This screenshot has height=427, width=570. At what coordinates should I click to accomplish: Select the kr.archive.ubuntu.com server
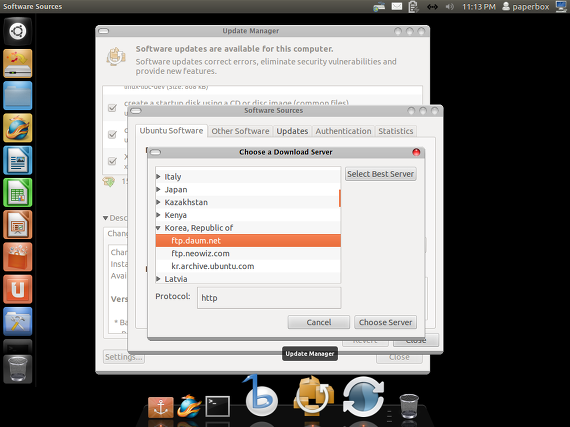point(248,266)
